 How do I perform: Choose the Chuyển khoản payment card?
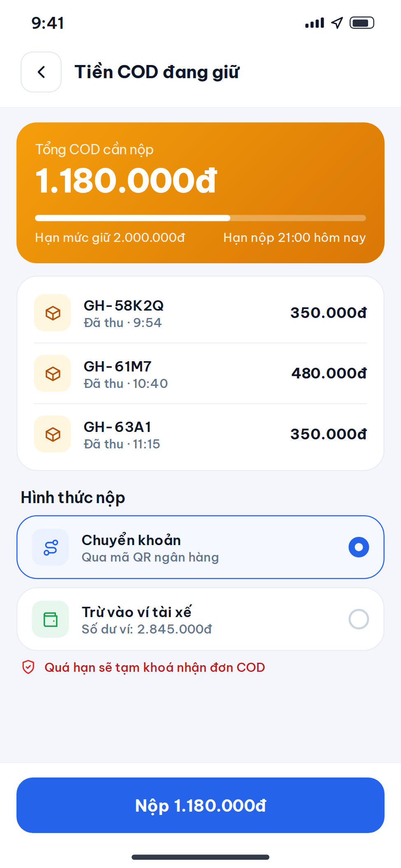point(200,547)
